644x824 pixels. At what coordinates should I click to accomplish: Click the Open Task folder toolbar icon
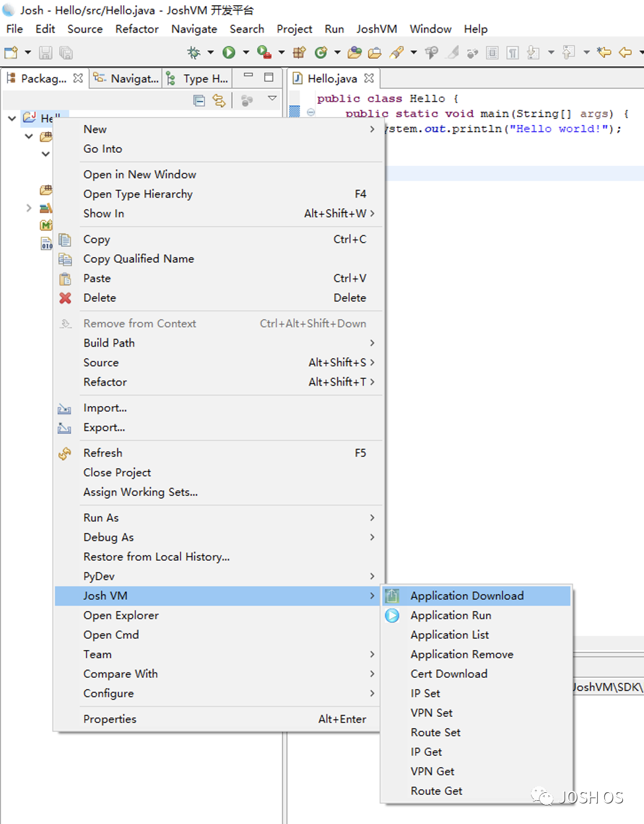[375, 52]
